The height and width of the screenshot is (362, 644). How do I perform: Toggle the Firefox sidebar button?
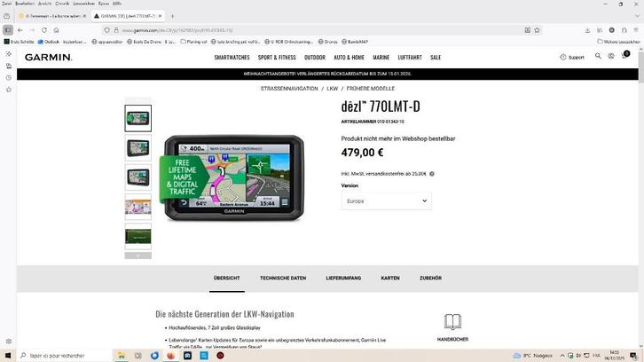tap(8, 30)
